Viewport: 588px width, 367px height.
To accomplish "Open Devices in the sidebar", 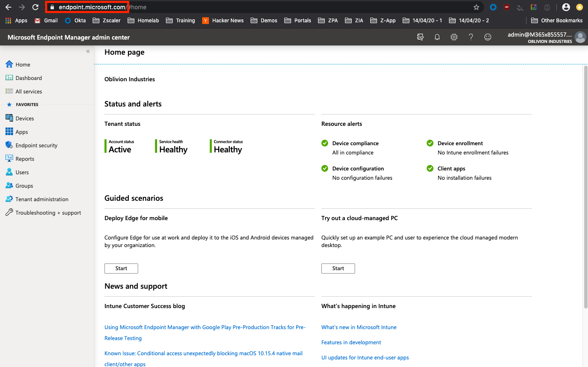I will 24,118.
